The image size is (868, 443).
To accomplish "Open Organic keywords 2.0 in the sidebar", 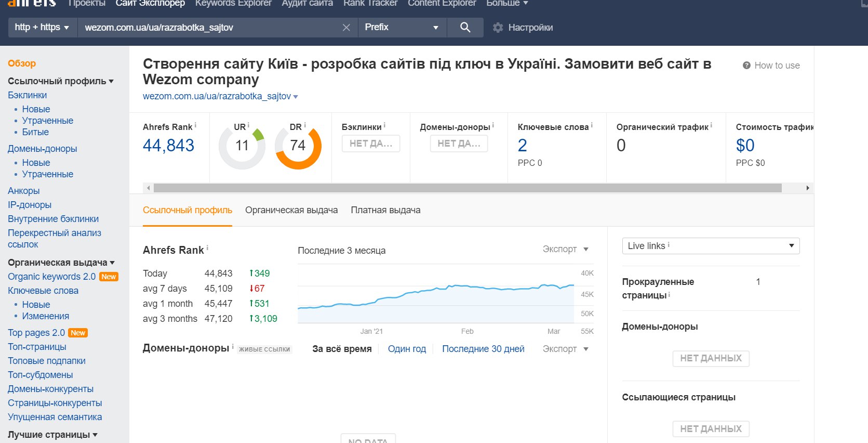I will coord(51,277).
